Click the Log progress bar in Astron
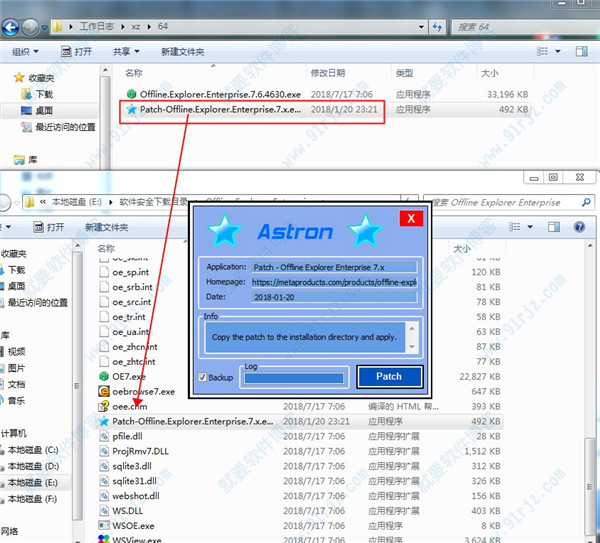This screenshot has height=543, width=600. 294,377
